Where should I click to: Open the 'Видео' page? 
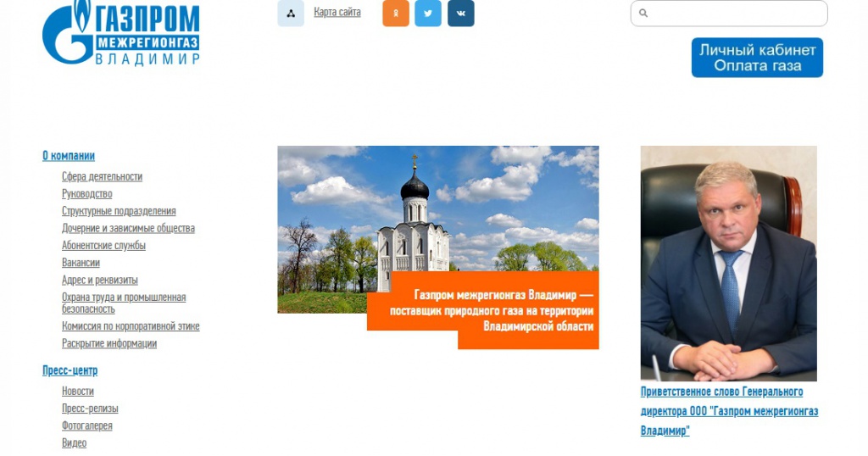tap(75, 442)
